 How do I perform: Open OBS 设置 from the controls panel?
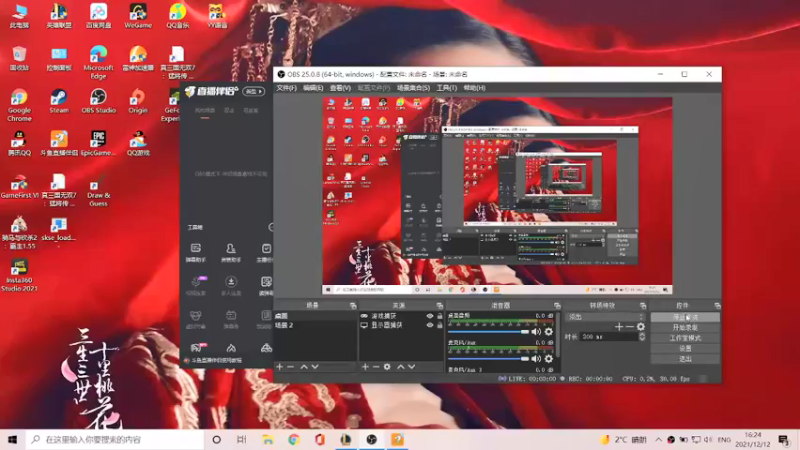pos(685,348)
